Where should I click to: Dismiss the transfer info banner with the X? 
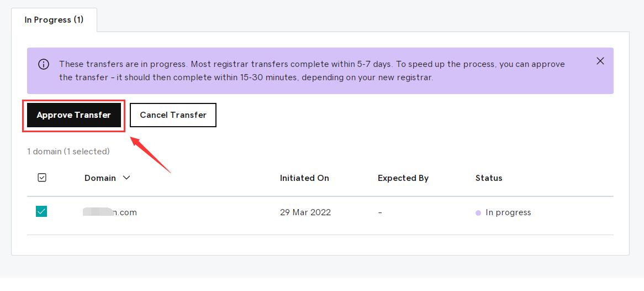click(600, 61)
